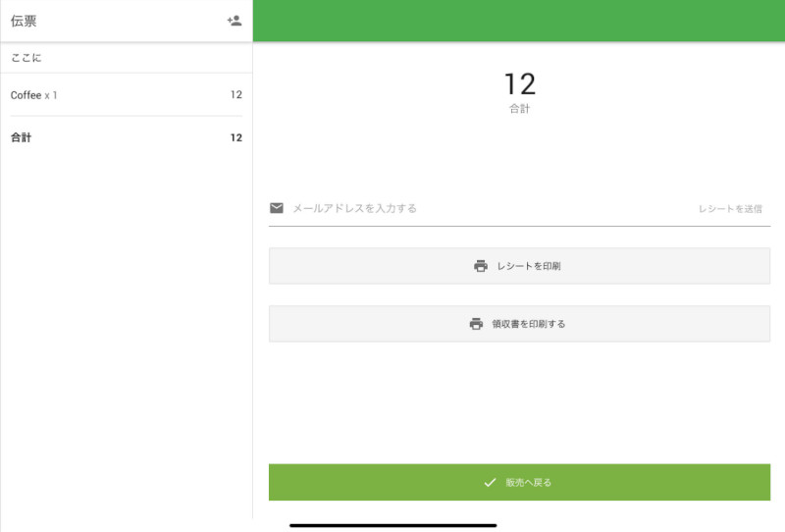Click レシートを送信 to send receipt
Image resolution: width=785 pixels, height=532 pixels.
coord(730,209)
